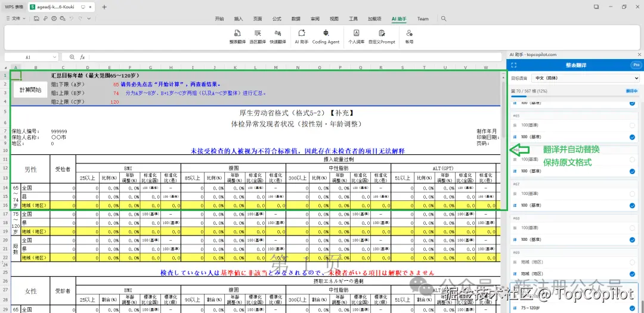Switch to the 审阅 ribbon tab
The height and width of the screenshot is (313, 644).
315,19
